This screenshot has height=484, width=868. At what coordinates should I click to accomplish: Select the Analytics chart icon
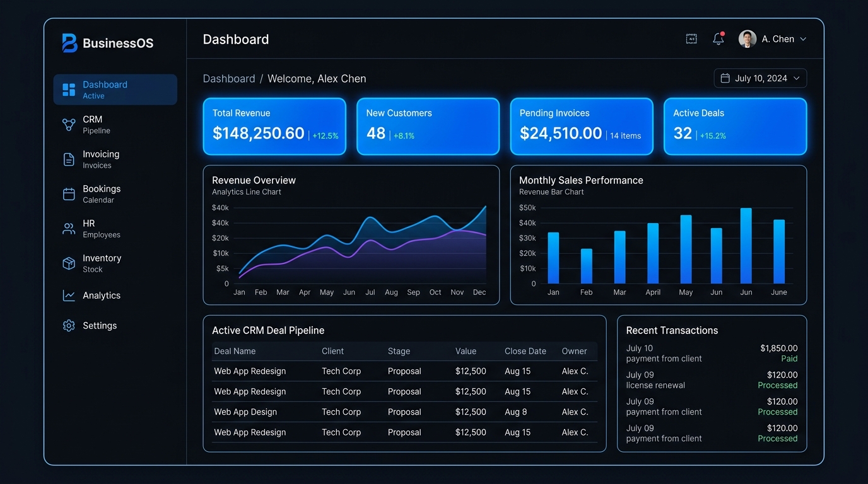pyautogui.click(x=69, y=296)
